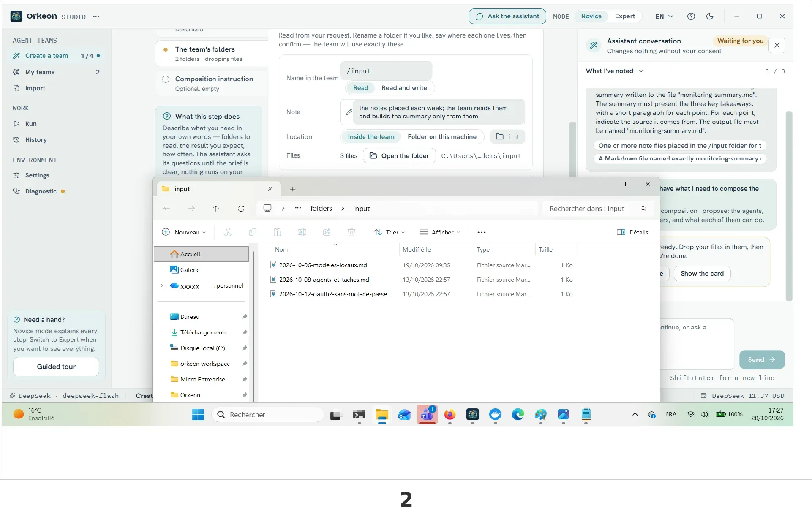812x519 pixels.
Task: Delete selected item via trash icon
Action: [352, 232]
